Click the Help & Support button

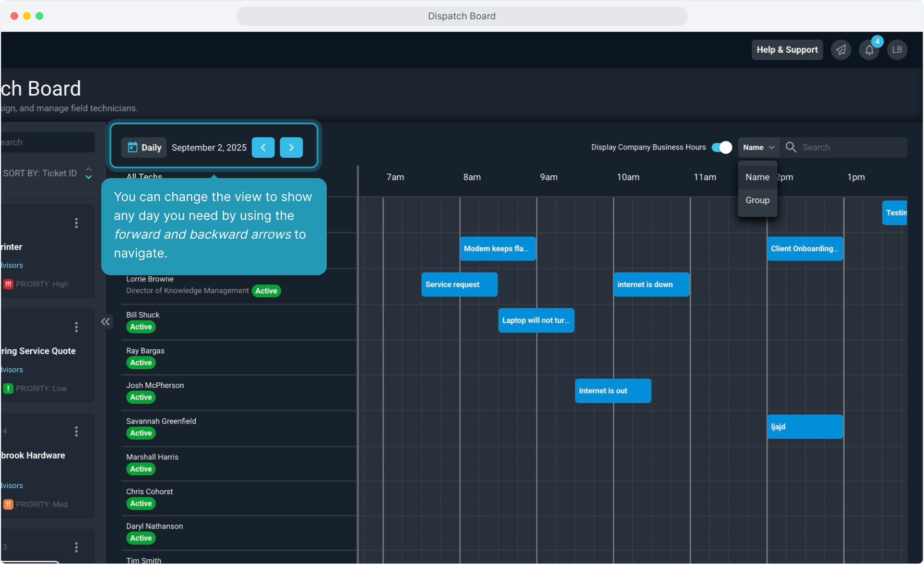[787, 50]
